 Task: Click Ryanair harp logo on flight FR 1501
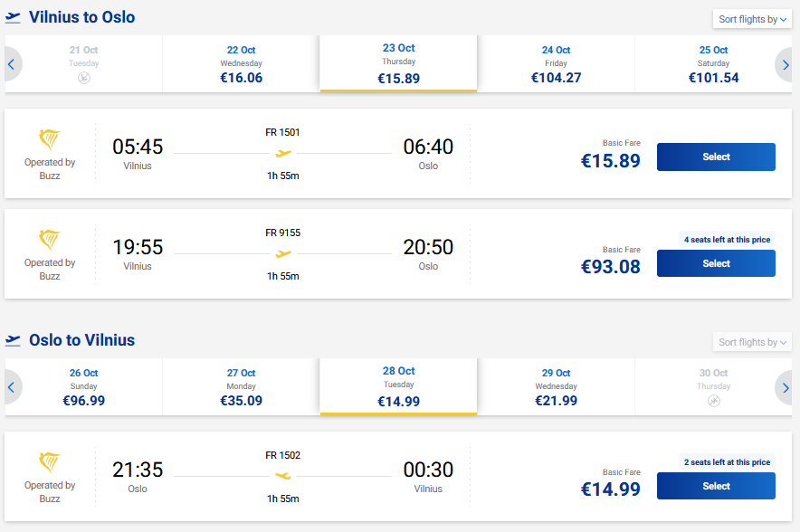coord(50,140)
